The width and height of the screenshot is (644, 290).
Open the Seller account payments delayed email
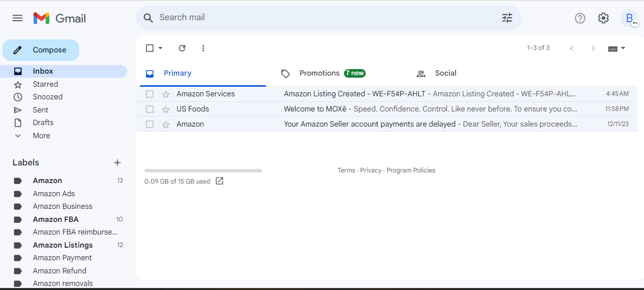tap(386, 124)
